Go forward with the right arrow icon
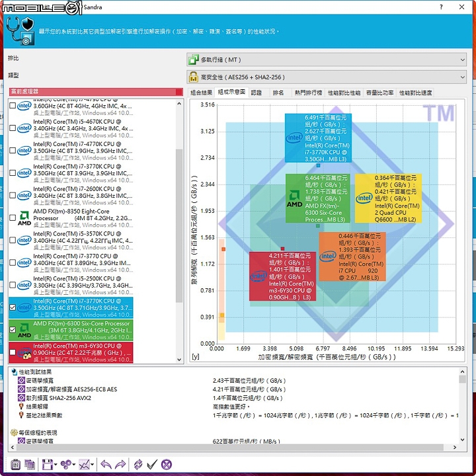This screenshot has width=476, height=476. [120, 464]
